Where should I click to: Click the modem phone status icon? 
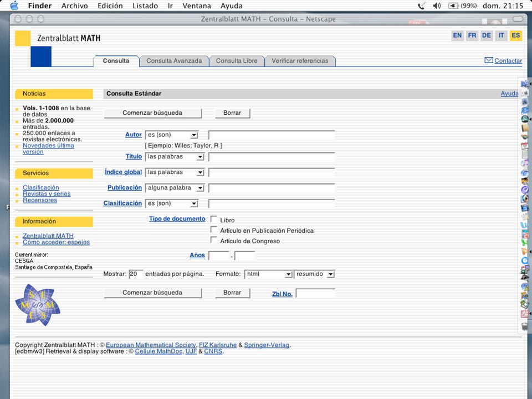(x=421, y=6)
